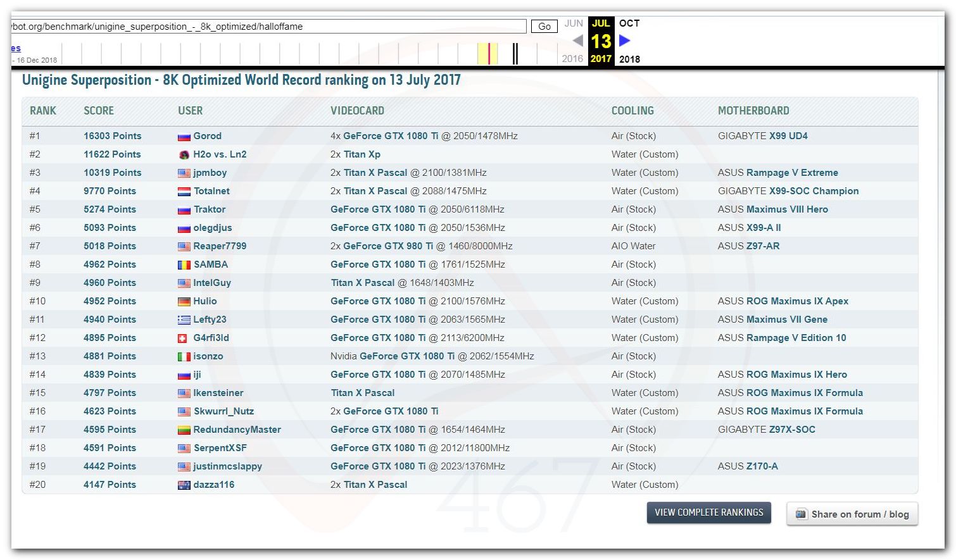Click the COOLING column header
Viewport: 956px width, 560px height.
click(x=632, y=111)
